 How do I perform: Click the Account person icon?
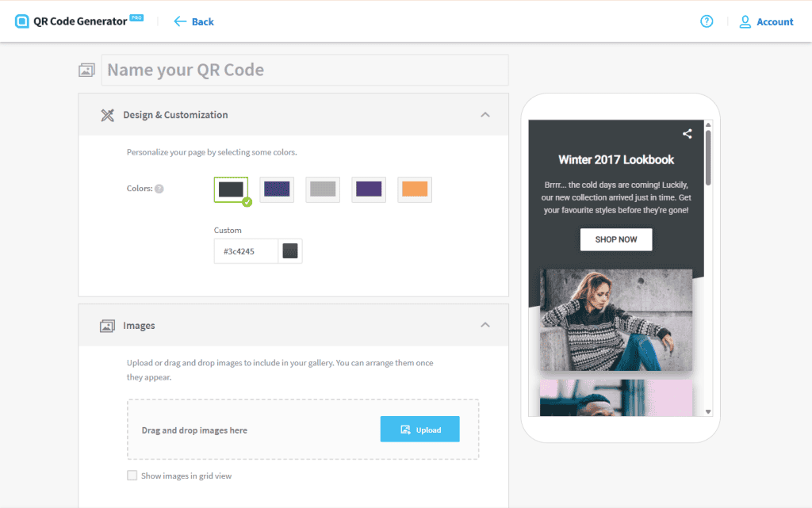click(744, 21)
